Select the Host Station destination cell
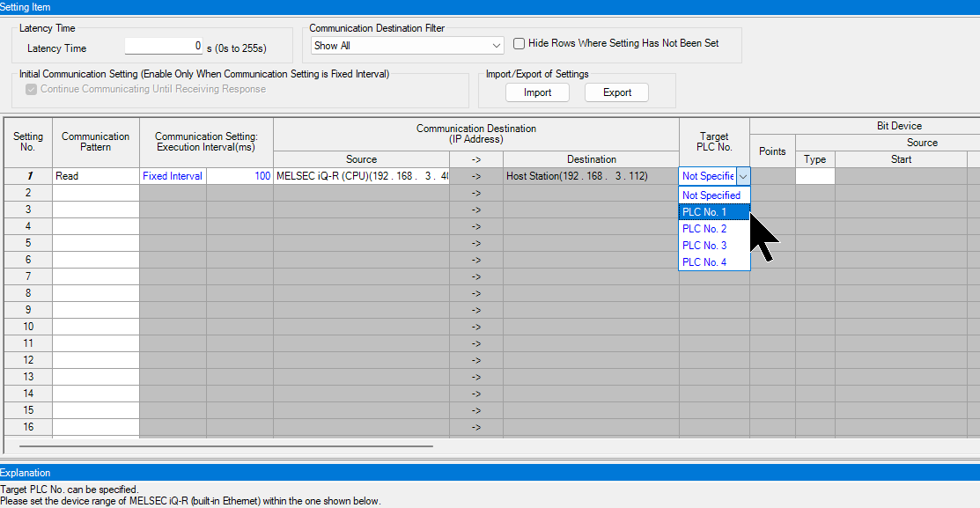The image size is (980, 508). pos(591,176)
